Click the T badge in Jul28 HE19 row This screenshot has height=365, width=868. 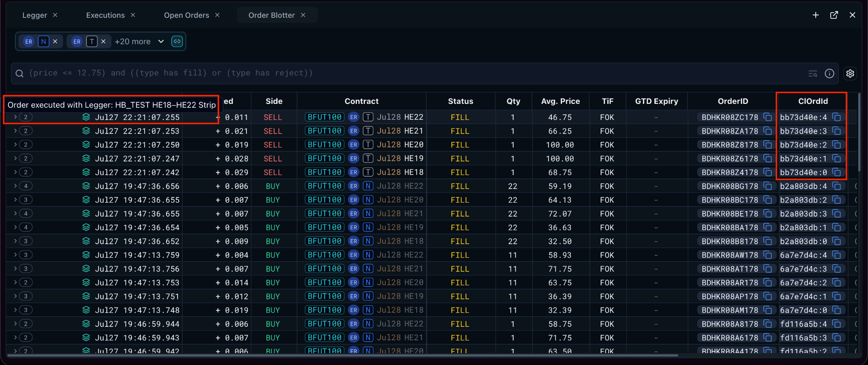368,159
